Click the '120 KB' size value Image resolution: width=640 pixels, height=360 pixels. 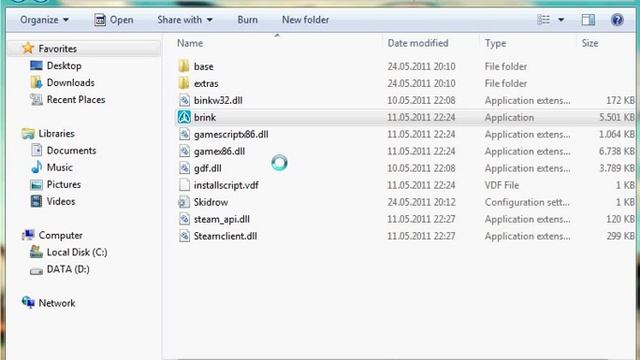click(620, 219)
